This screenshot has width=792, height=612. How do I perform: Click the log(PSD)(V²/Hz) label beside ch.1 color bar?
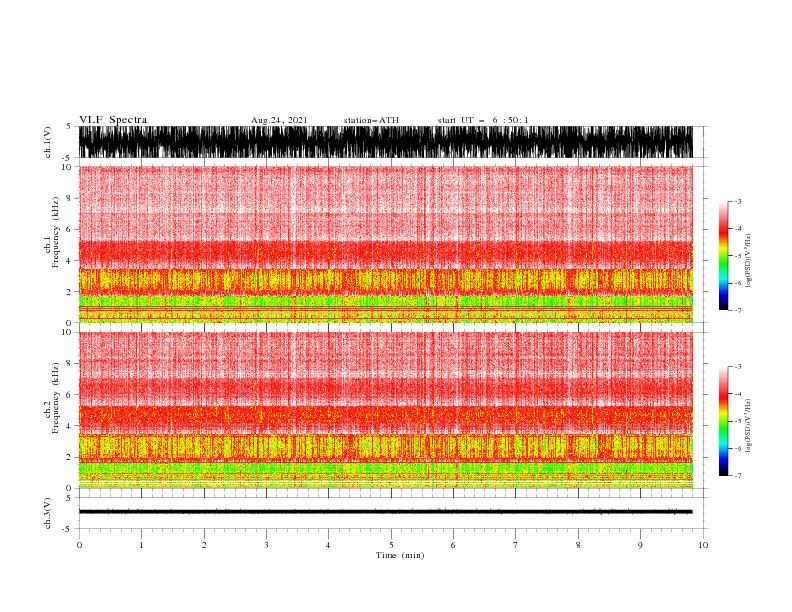tap(749, 261)
